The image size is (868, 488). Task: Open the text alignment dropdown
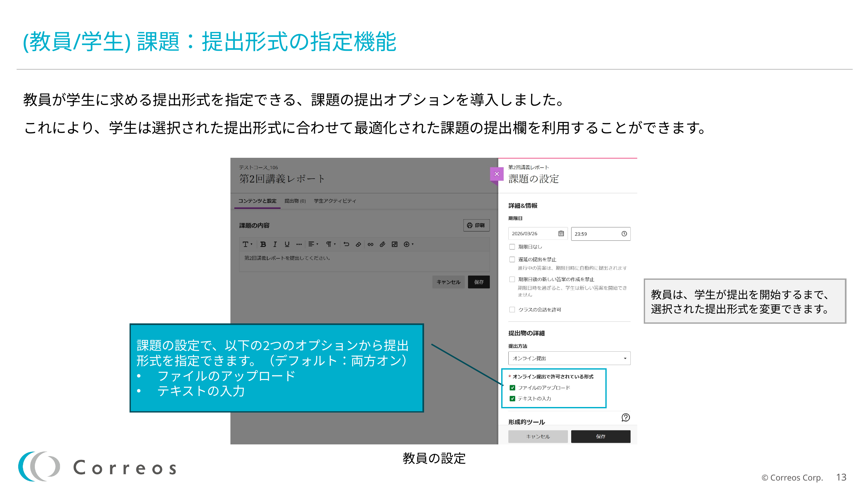point(313,245)
